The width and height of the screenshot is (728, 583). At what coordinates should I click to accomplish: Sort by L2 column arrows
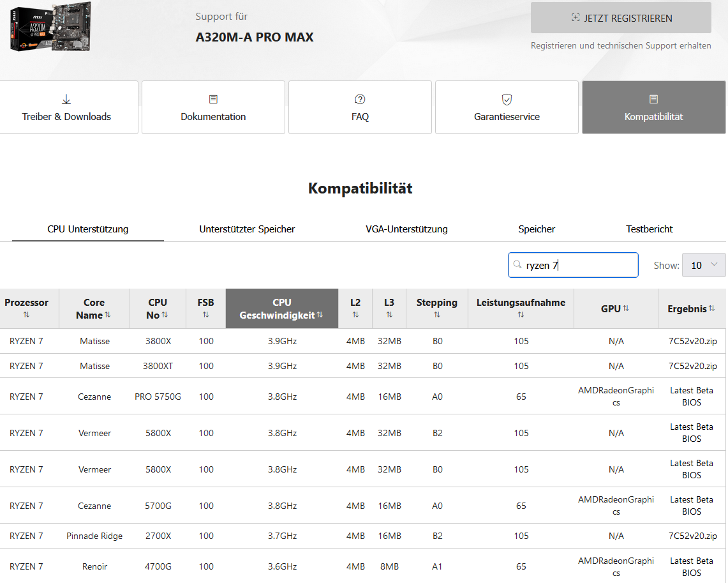click(x=355, y=315)
